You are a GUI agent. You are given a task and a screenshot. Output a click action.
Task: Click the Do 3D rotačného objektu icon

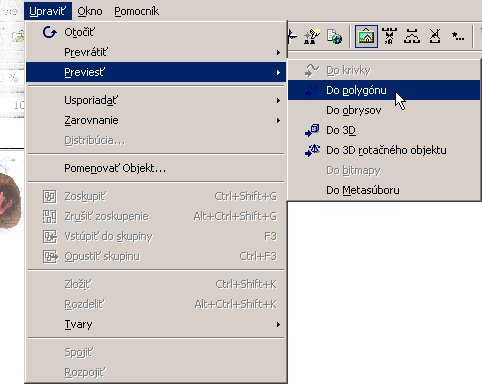pyautogui.click(x=312, y=150)
